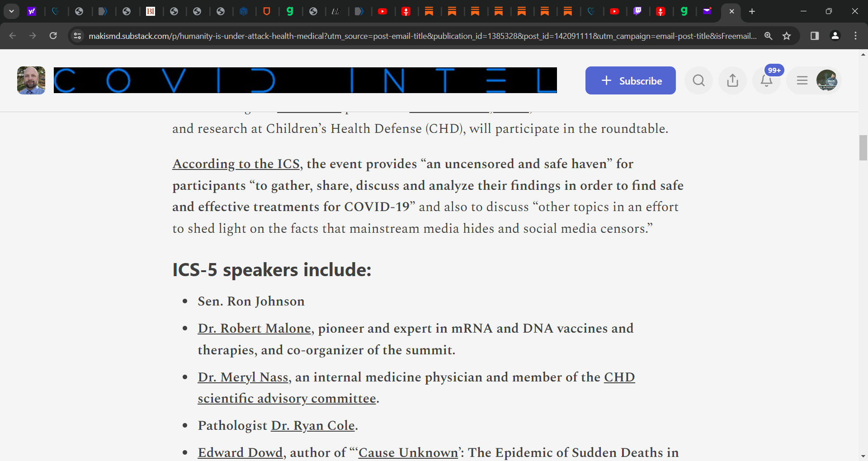
Task: Open a new tab with plus button
Action: click(x=752, y=11)
